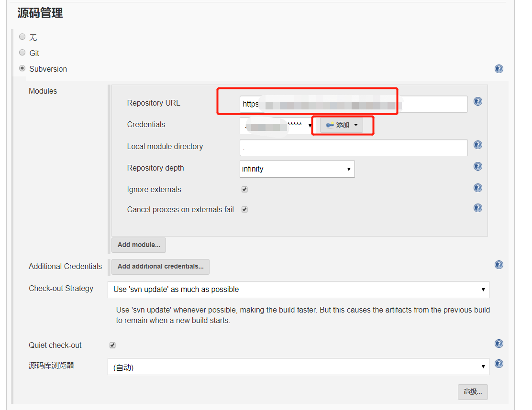Disable the Quiet check-out checkbox
Viewport: 532px width, 410px height.
tap(112, 345)
